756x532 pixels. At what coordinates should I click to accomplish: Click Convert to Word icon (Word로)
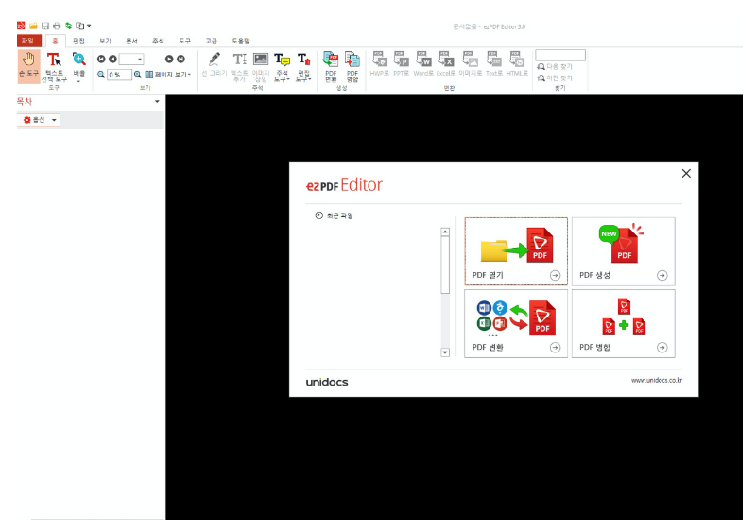(423, 63)
